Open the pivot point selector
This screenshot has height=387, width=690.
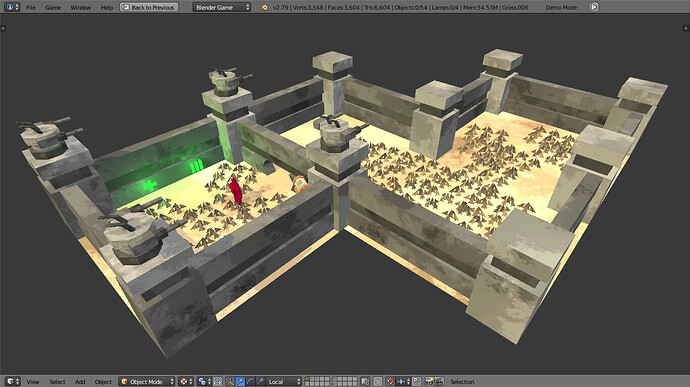(x=205, y=382)
